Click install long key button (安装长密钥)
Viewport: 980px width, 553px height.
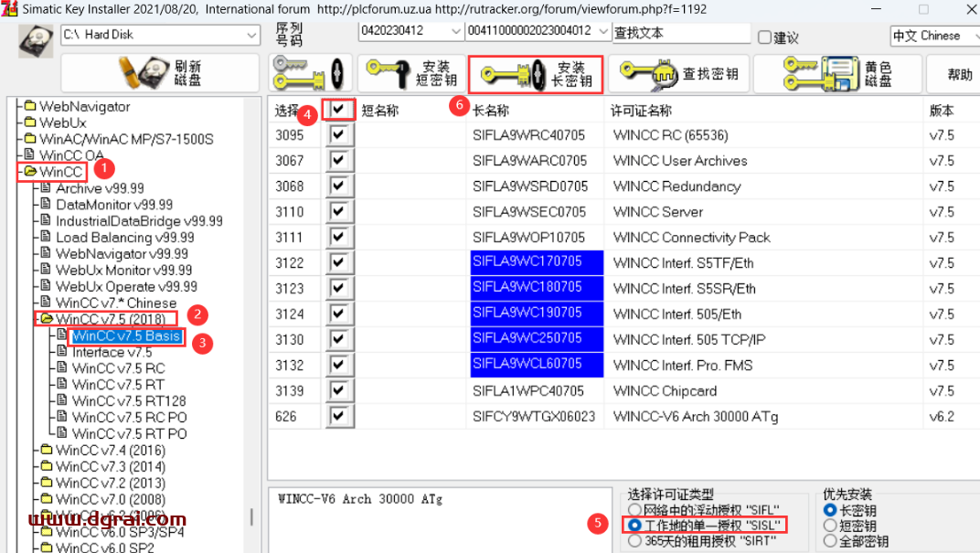[x=536, y=73]
